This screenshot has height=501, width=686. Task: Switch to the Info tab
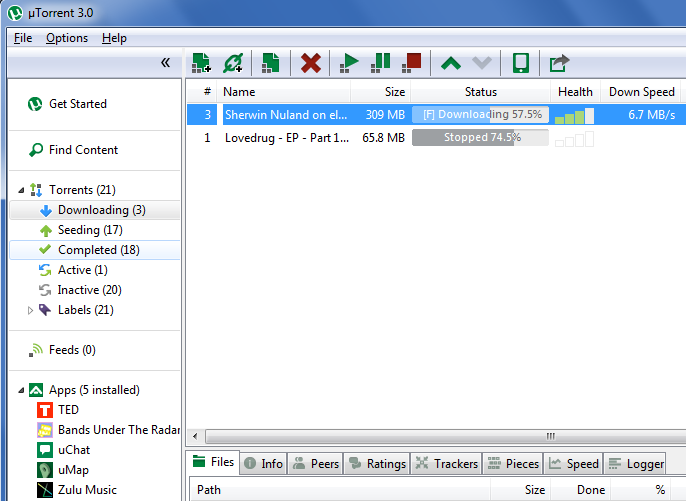tap(263, 463)
